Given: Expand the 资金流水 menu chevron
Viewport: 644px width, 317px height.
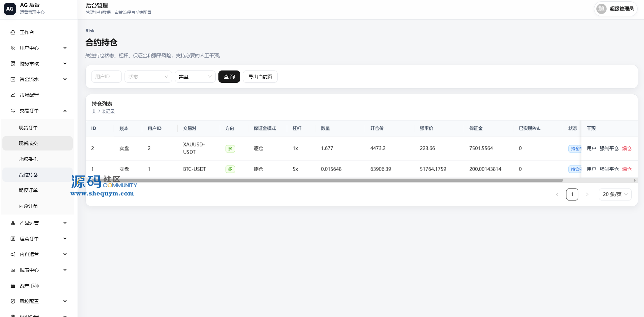Looking at the screenshot, I should pos(65,79).
